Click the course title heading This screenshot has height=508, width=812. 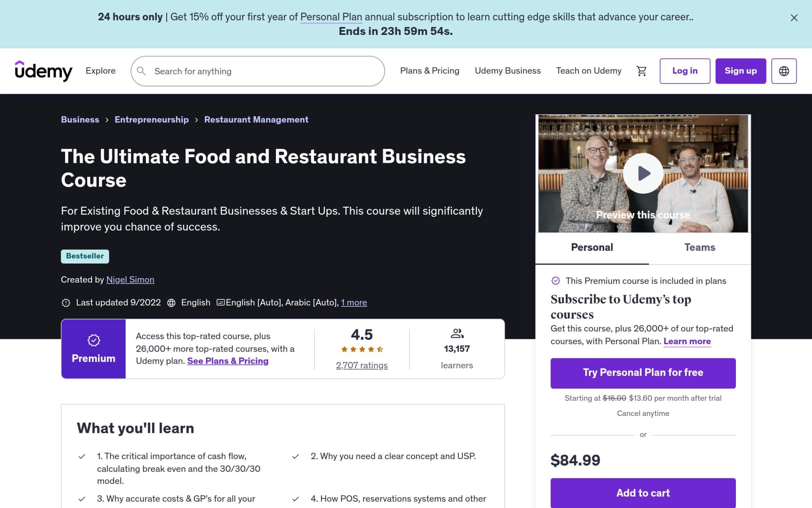tap(263, 168)
